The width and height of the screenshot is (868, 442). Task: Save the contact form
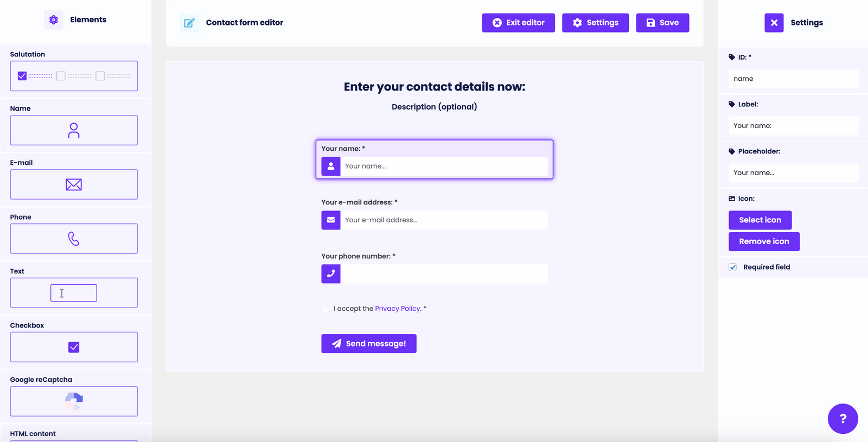(x=662, y=22)
